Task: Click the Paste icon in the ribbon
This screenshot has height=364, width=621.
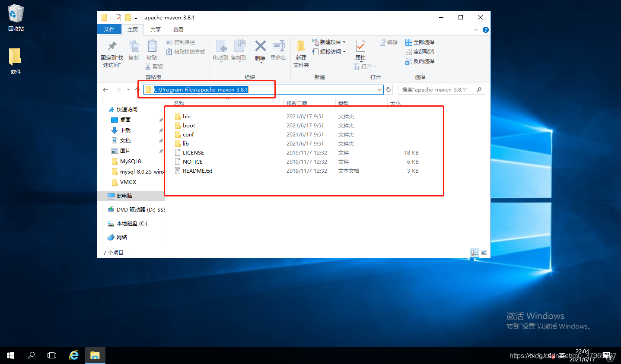Action: (x=152, y=46)
